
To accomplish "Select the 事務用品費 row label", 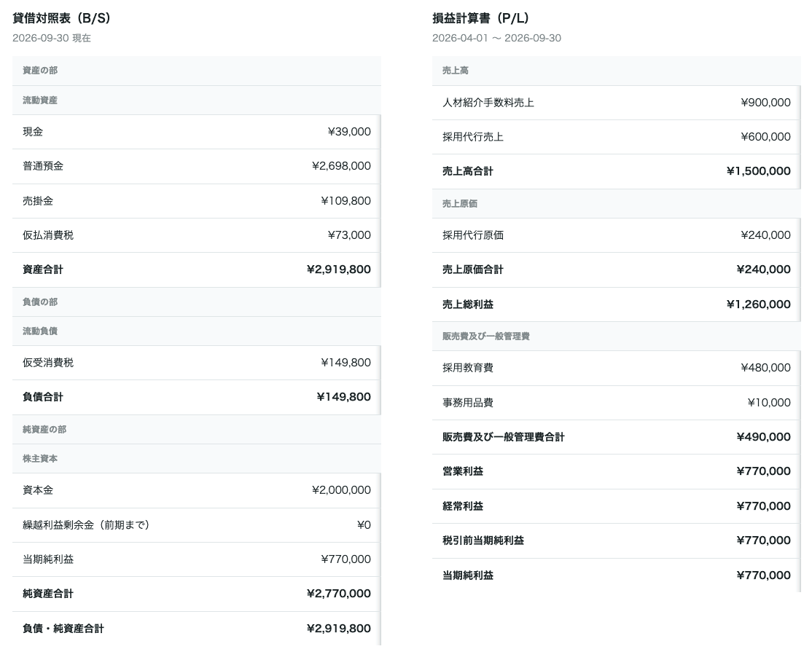I will coord(468,403).
